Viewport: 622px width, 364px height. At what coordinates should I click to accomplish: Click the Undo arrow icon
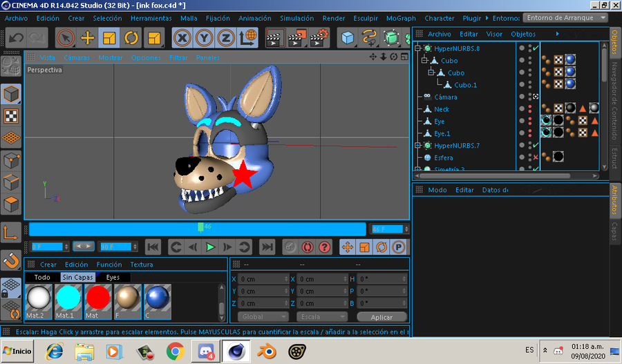click(16, 38)
